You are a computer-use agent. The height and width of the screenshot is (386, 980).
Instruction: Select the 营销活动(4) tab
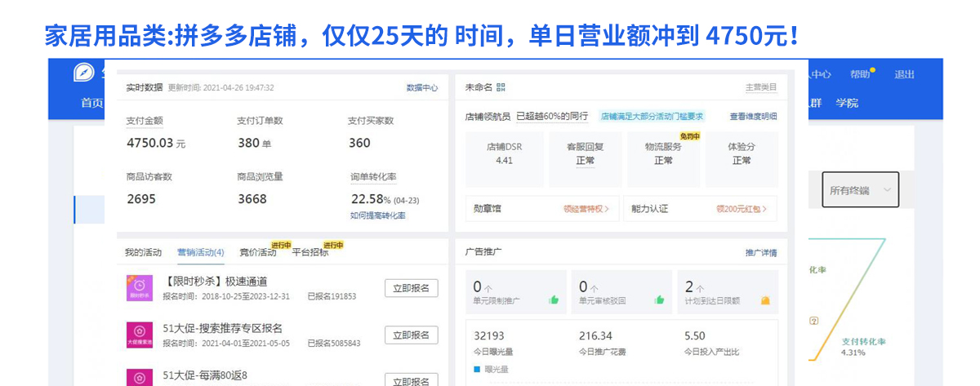click(x=200, y=252)
